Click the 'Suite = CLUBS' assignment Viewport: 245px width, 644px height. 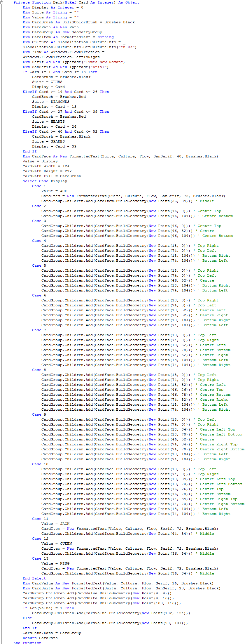[x=47, y=82]
